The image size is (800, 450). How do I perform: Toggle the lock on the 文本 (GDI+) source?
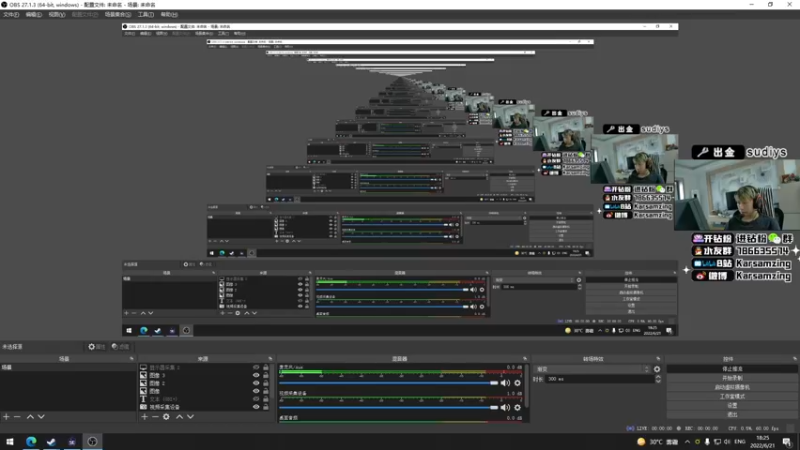pyautogui.click(x=266, y=399)
